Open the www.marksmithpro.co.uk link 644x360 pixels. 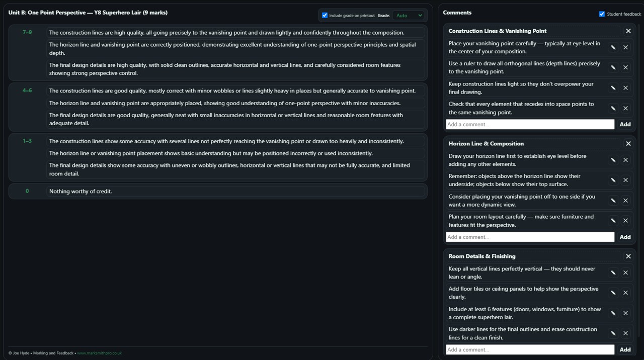click(x=99, y=353)
